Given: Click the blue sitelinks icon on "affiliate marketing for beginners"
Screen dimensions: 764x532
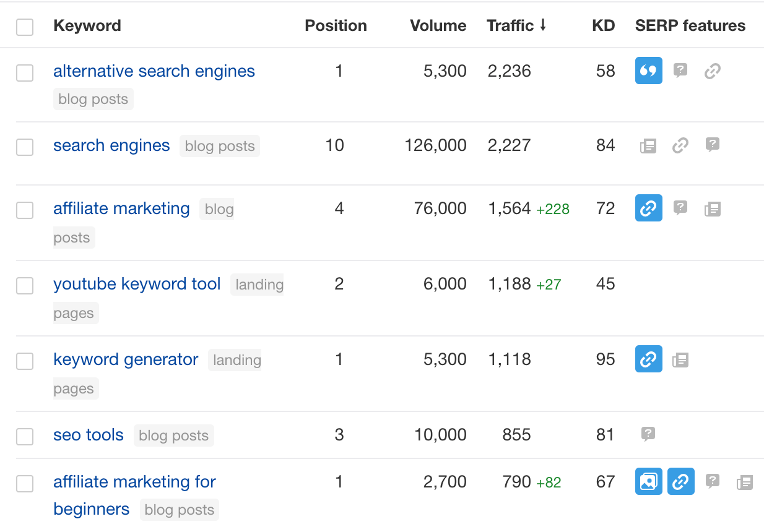Looking at the screenshot, I should [x=680, y=481].
